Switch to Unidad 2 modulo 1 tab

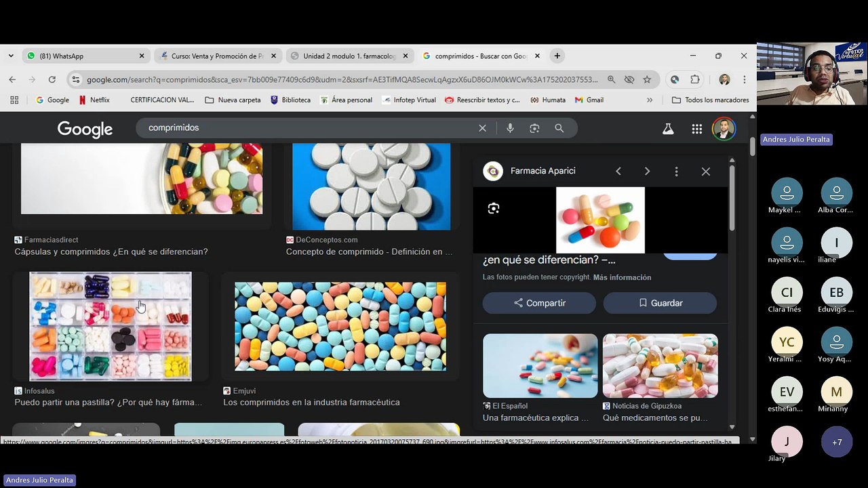[x=349, y=56]
